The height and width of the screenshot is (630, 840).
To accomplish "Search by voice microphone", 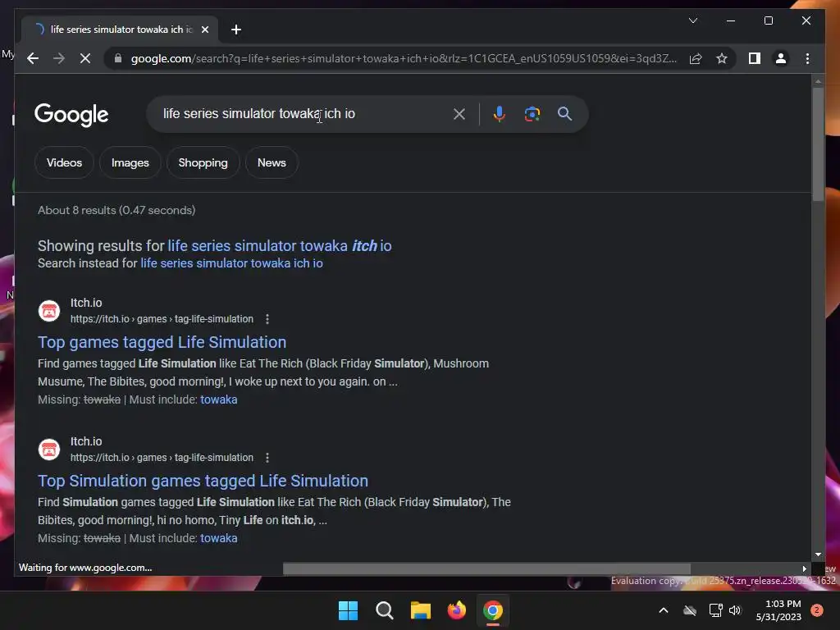I will [499, 113].
